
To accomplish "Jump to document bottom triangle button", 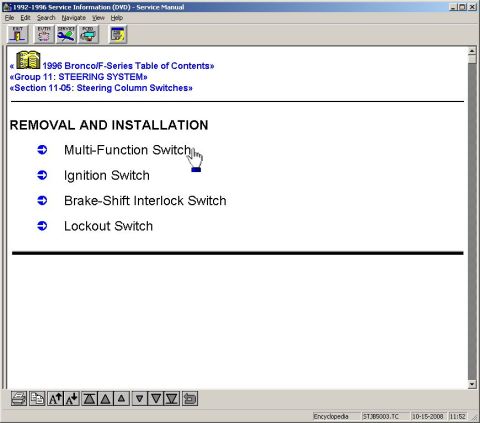I will pyautogui.click(x=172, y=398).
